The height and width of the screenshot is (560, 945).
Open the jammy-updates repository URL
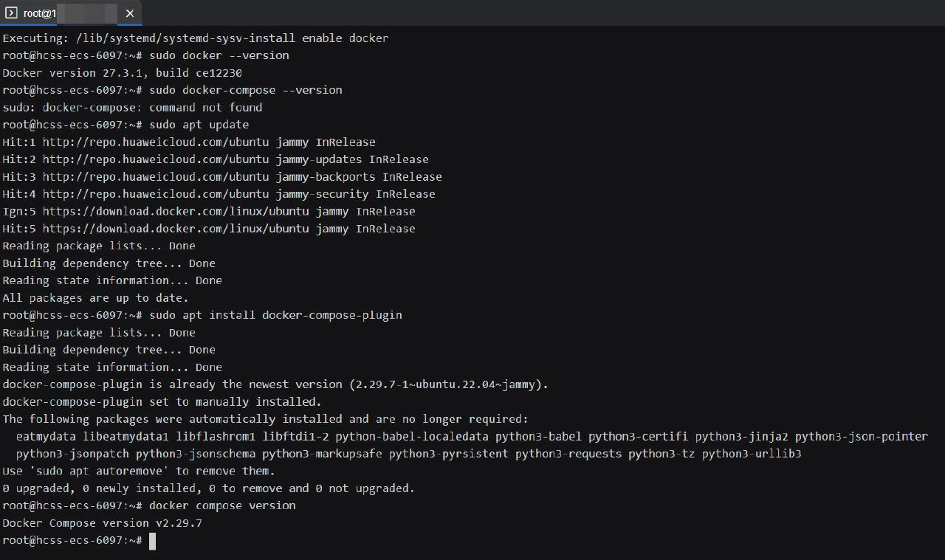pos(156,159)
